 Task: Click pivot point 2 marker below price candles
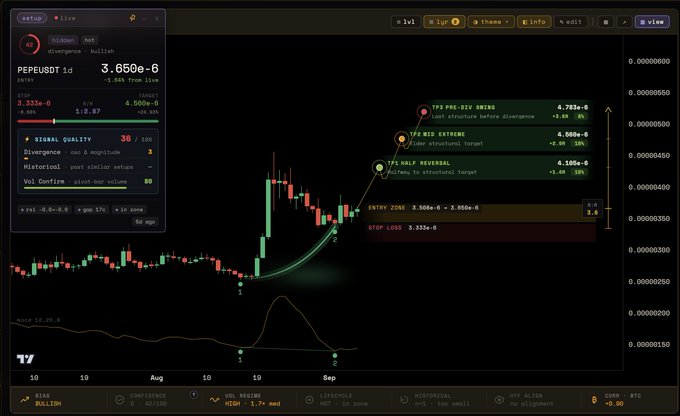coord(335,232)
